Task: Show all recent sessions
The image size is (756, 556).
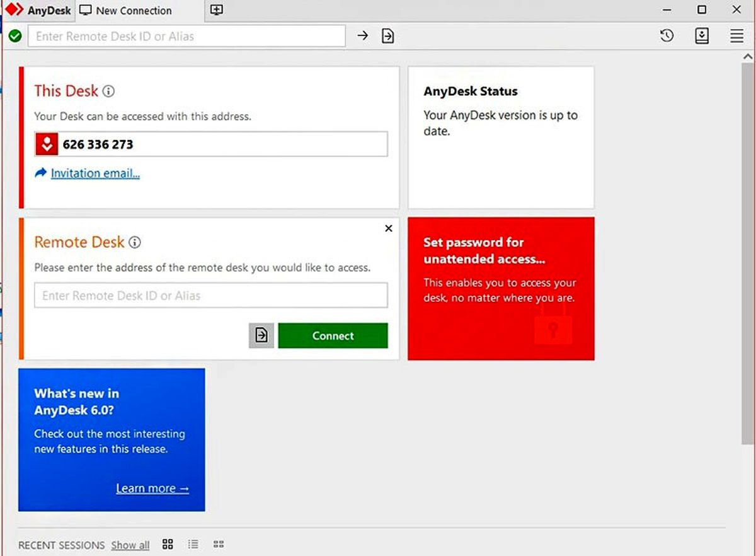Action: [130, 545]
